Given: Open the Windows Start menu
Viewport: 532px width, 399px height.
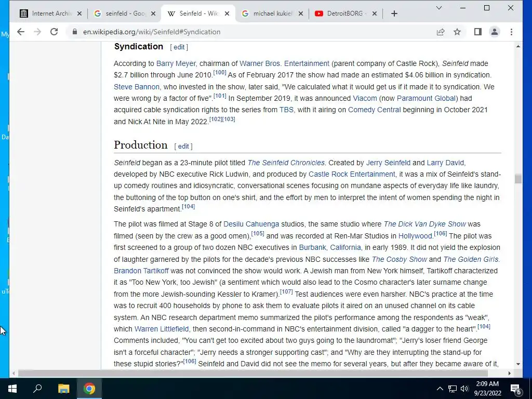Looking at the screenshot, I should click(12, 389).
